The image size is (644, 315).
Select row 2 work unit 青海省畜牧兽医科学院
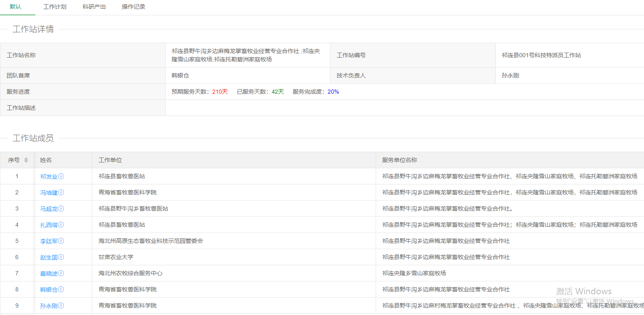(x=128, y=192)
